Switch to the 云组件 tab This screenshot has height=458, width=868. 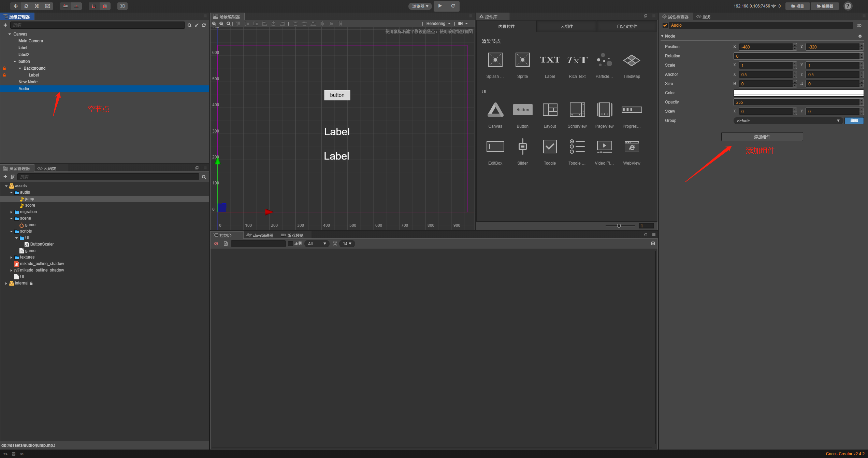coord(566,26)
